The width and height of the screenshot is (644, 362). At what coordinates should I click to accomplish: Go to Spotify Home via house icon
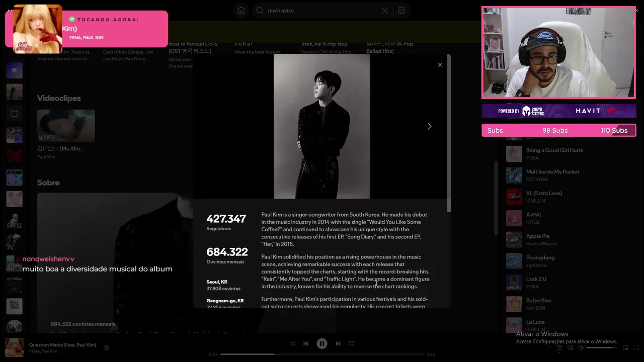pos(241,10)
